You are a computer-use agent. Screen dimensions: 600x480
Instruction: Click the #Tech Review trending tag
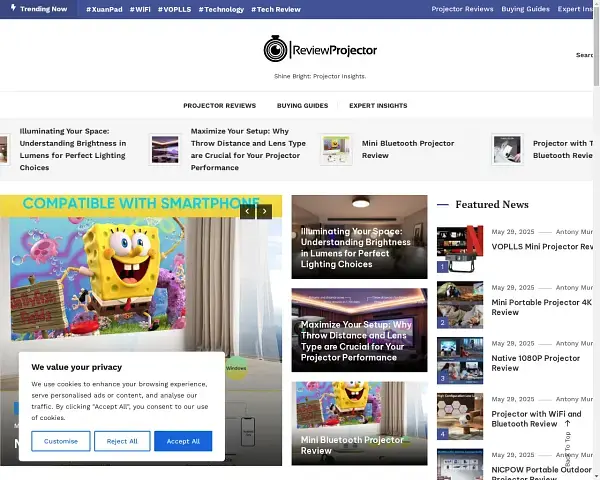275,9
